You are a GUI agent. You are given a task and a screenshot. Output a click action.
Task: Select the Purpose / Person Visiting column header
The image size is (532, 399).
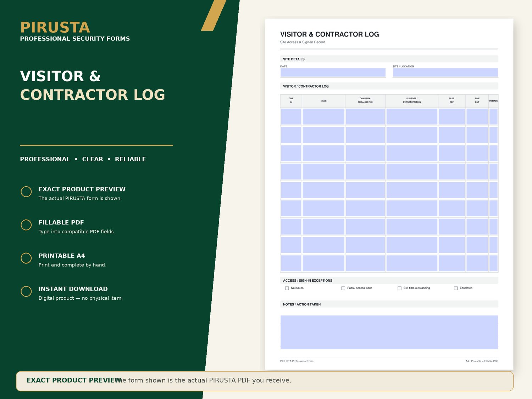(412, 101)
